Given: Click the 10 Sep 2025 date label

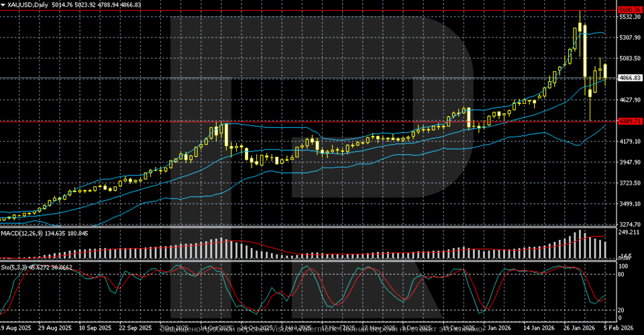Looking at the screenshot, I should coord(94,329).
